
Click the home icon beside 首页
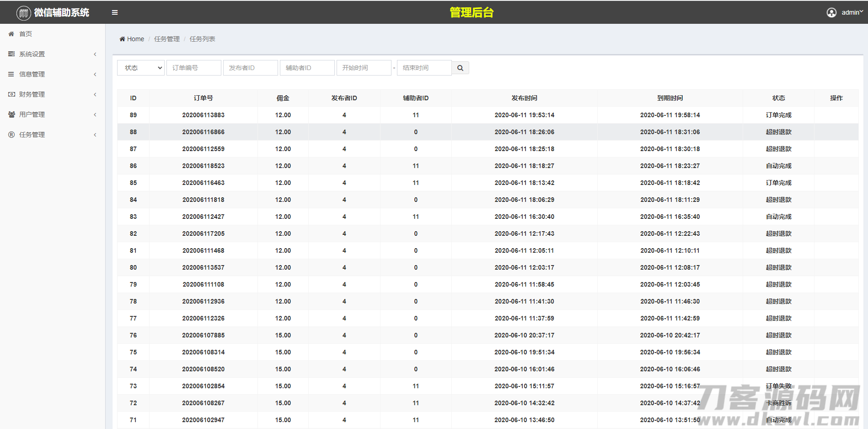pos(11,34)
